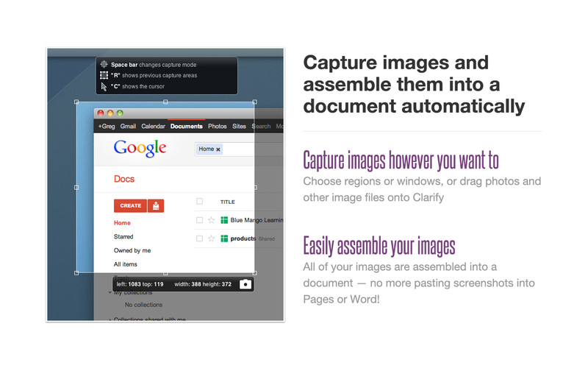This screenshot has width=588, height=368.
Task: Click the upload icon beside CREATE
Action: [156, 206]
